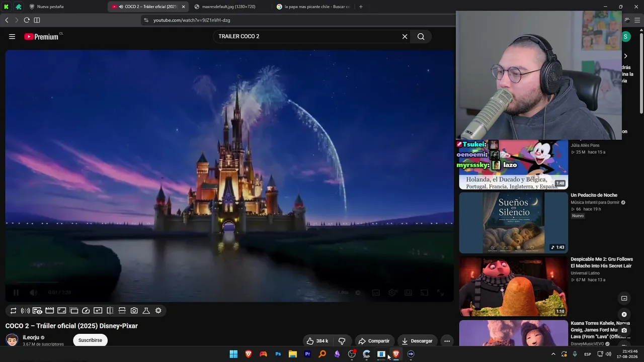Screen dimensions: 644x362
Task: Open OBS Studio from the taskbar
Action: coord(352,354)
